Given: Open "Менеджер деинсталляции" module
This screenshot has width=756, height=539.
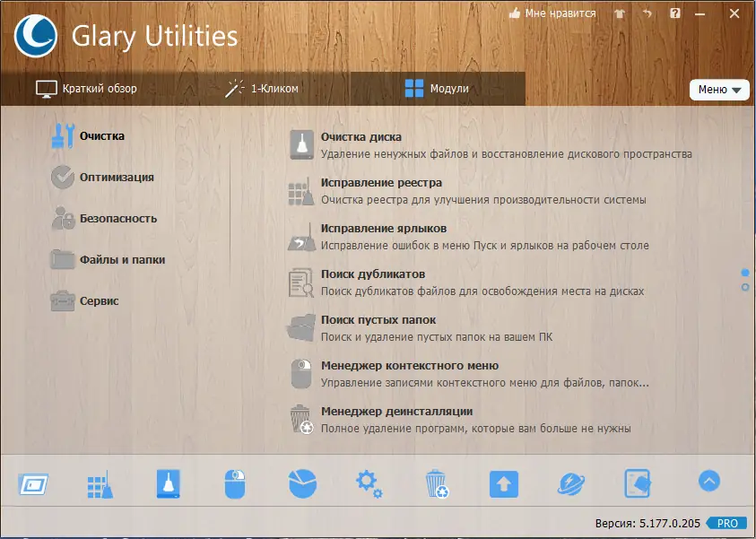Looking at the screenshot, I should coord(460,420).
